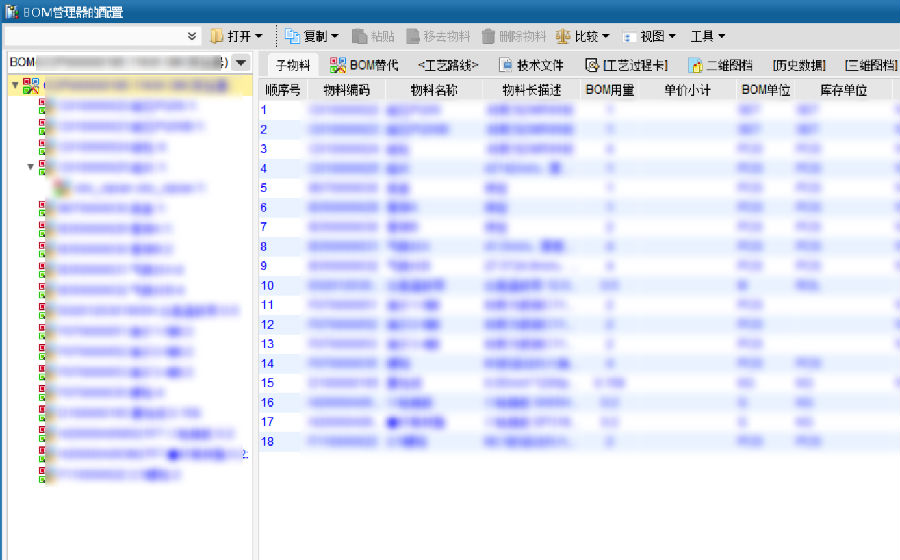900x560 pixels.
Task: Collapse the root BOM tree node
Action: tap(15, 85)
